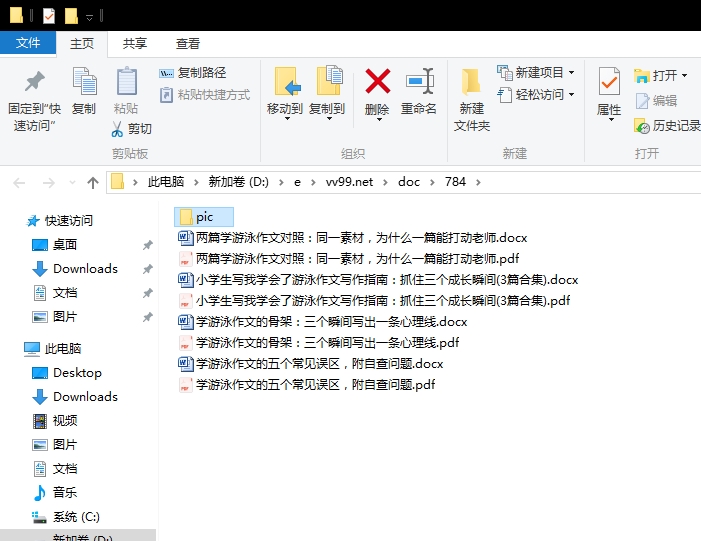This screenshot has height=541, width=701.
Task: Open the Open (打开) dropdown in ribbon
Action: [661, 76]
